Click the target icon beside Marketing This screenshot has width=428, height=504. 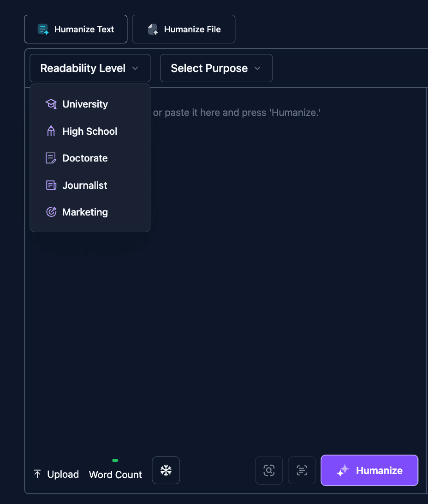51,212
